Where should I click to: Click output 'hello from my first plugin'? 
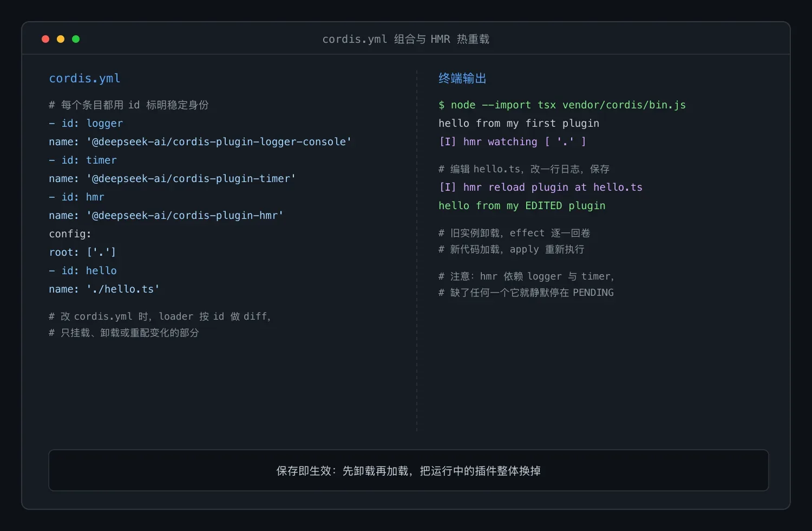[519, 124]
